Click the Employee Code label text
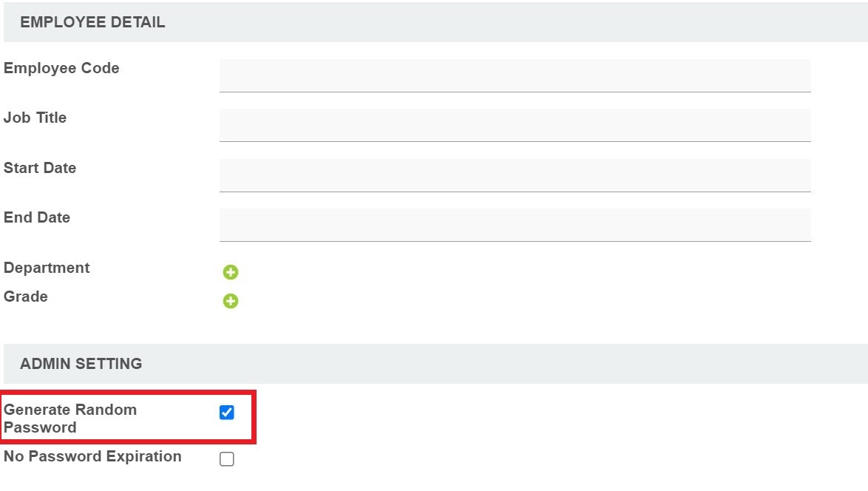 61,68
